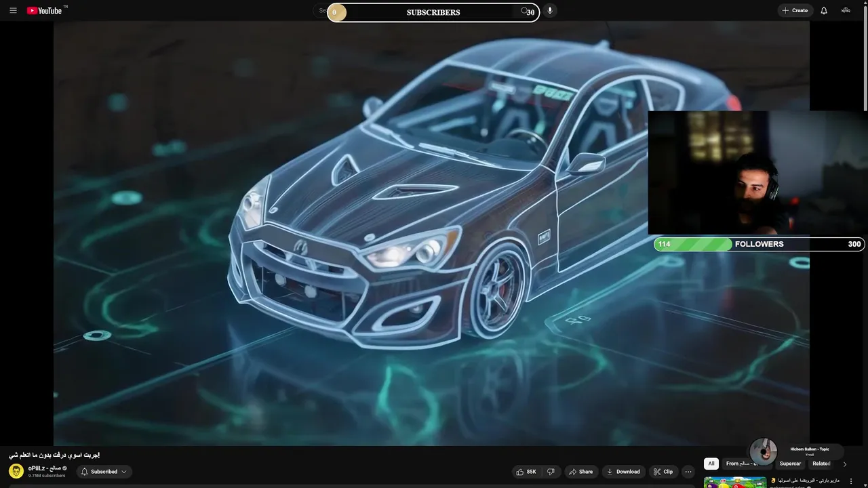
Task: Open the oPiiLz channel name link
Action: click(45, 468)
